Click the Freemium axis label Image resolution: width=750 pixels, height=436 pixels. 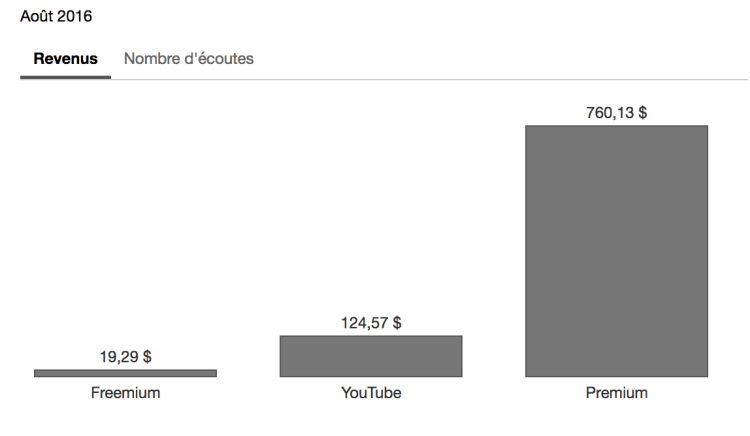pos(125,393)
